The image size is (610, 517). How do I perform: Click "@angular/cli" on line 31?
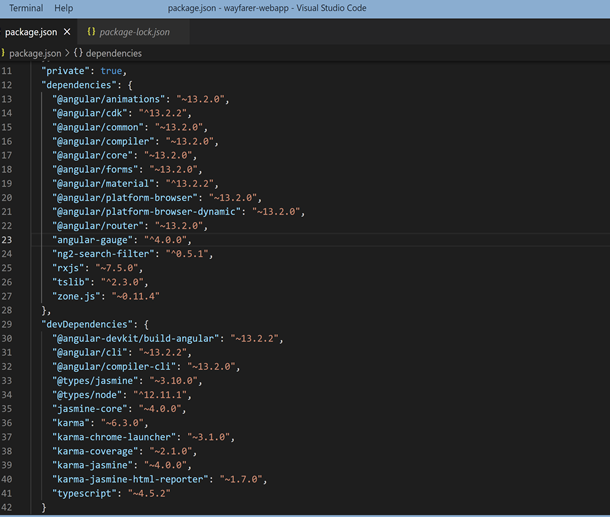click(x=90, y=352)
